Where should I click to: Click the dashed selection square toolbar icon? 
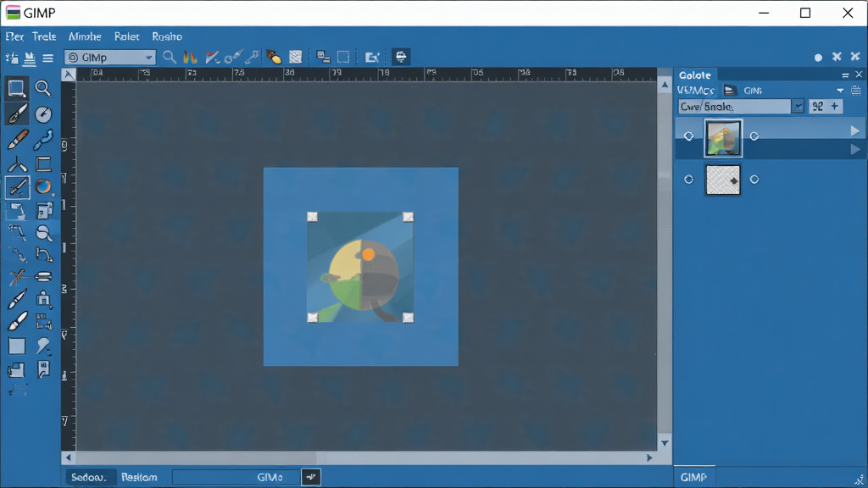click(x=343, y=57)
